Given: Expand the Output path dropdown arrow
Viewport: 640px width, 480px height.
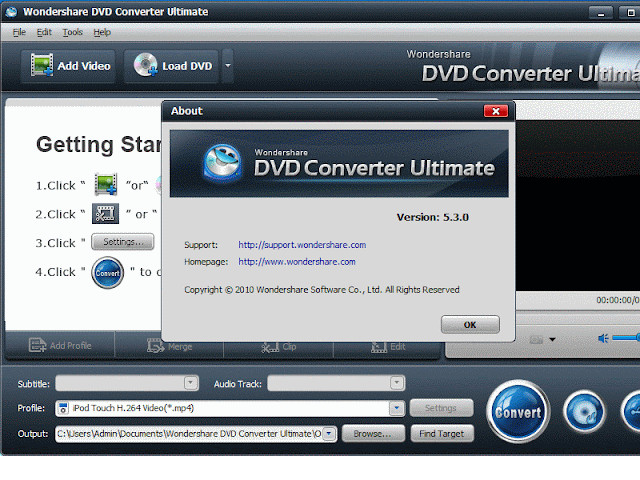Looking at the screenshot, I should point(329,433).
